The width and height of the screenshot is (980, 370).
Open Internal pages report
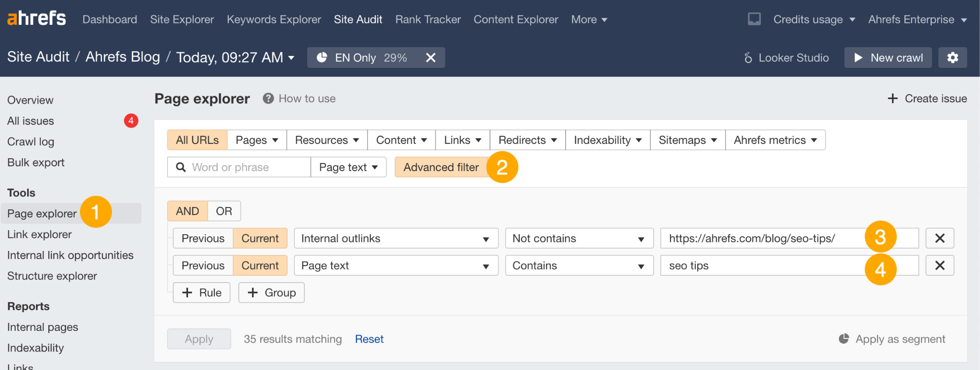[x=43, y=327]
